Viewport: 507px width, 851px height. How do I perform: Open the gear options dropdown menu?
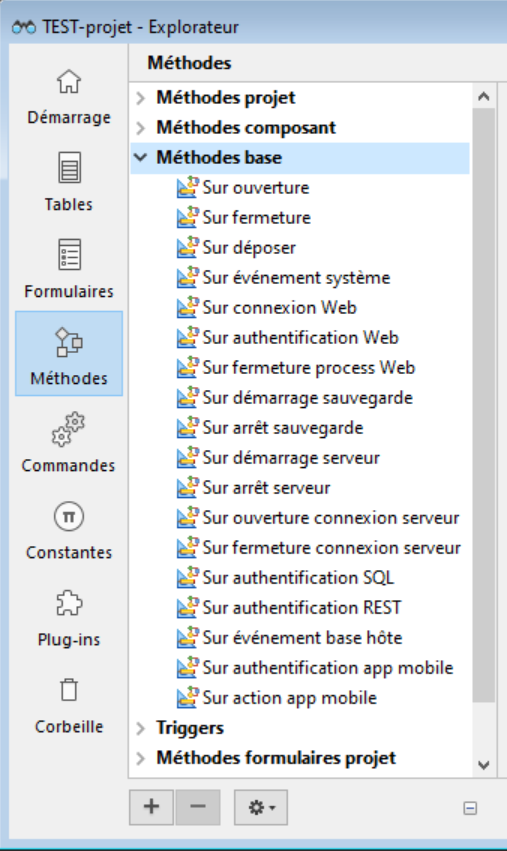(x=261, y=808)
